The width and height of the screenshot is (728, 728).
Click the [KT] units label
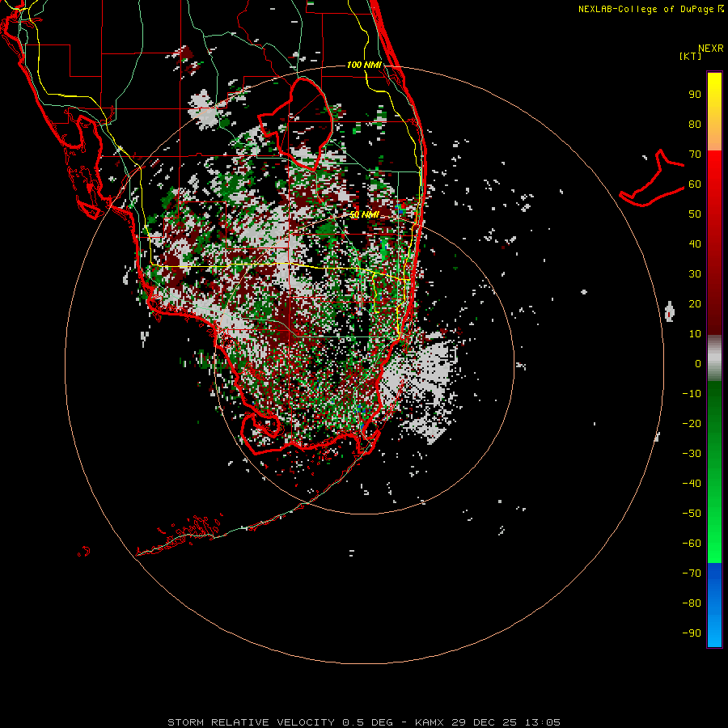coord(691,57)
